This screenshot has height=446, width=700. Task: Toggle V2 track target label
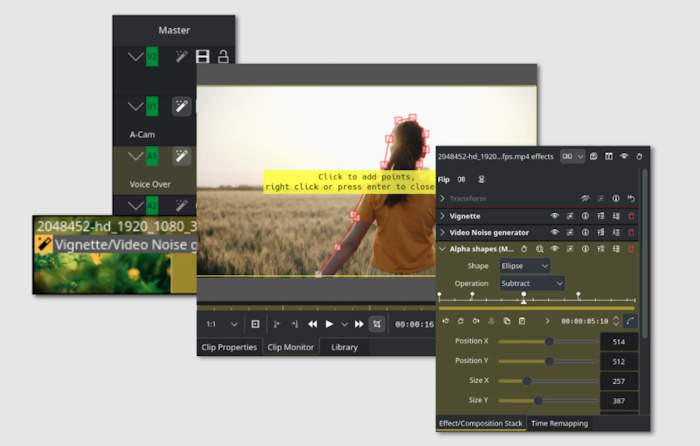click(x=152, y=57)
